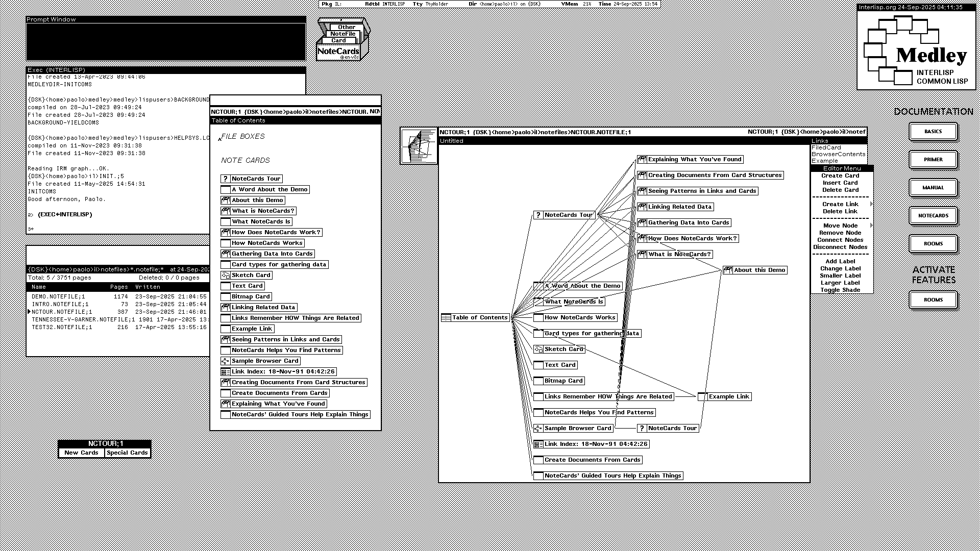Click the Exec (INTERLISP) window title bar
Screen dimensions: 980x551
(166, 70)
